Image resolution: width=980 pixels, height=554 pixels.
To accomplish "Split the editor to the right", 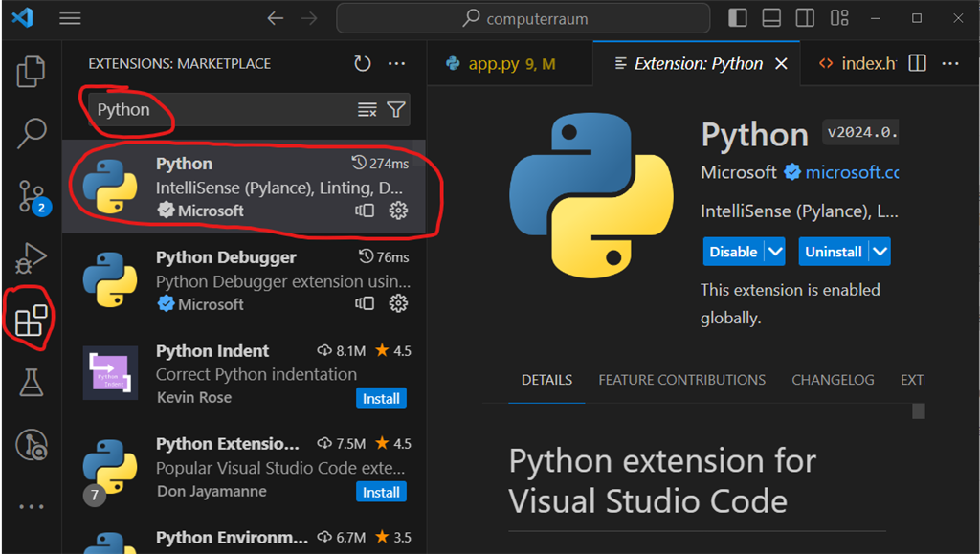I will click(916, 63).
